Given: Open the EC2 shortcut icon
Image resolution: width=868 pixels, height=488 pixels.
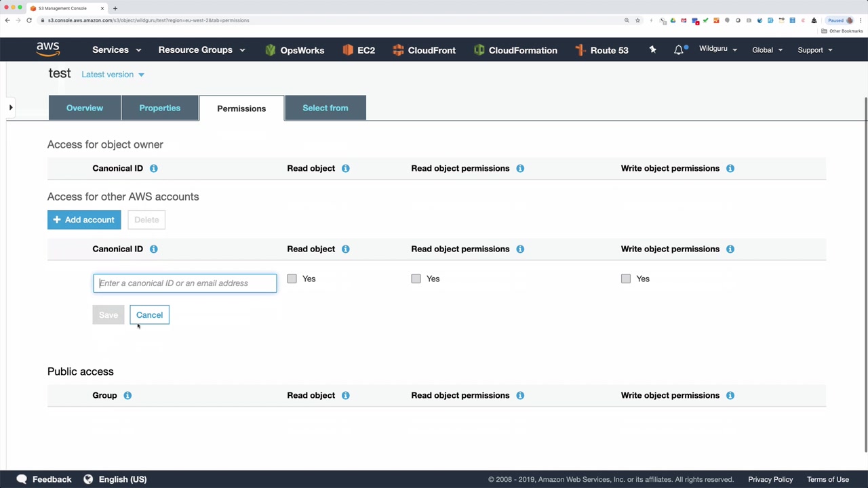Looking at the screenshot, I should [x=348, y=50].
